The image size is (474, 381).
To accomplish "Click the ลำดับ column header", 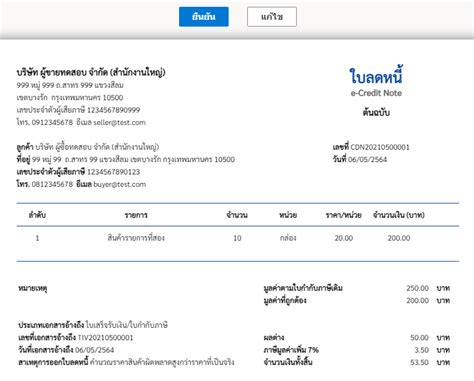I will click(x=37, y=215).
